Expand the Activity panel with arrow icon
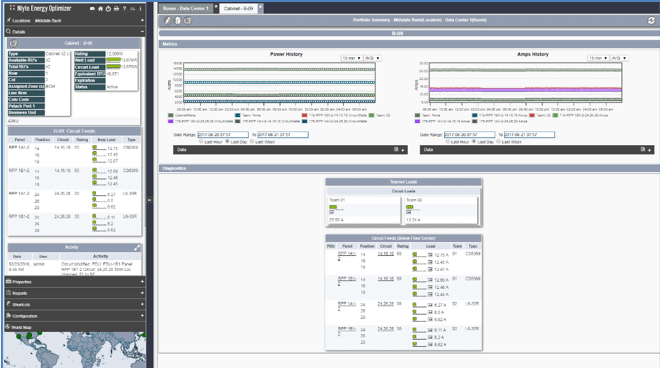The width and height of the screenshot is (660, 368). [x=137, y=248]
